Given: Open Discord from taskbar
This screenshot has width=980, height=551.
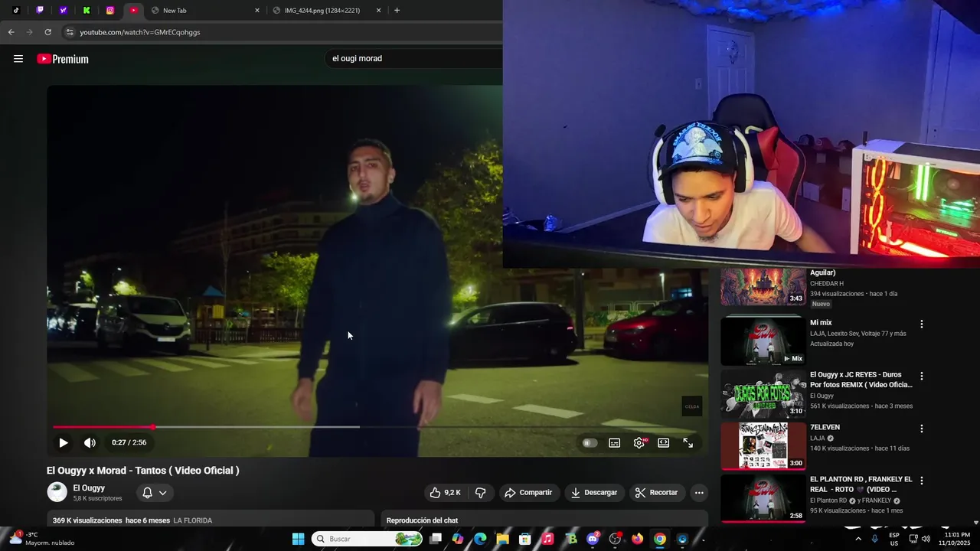Looking at the screenshot, I should [593, 539].
